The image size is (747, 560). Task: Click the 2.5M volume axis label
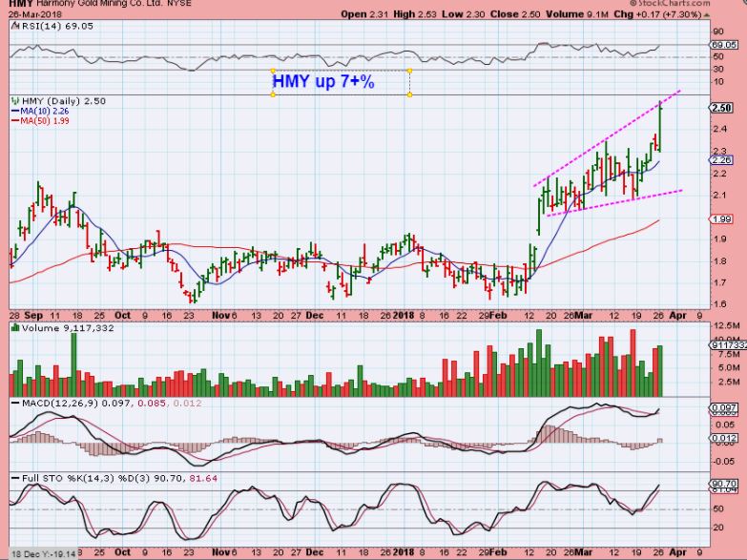pyautogui.click(x=728, y=383)
